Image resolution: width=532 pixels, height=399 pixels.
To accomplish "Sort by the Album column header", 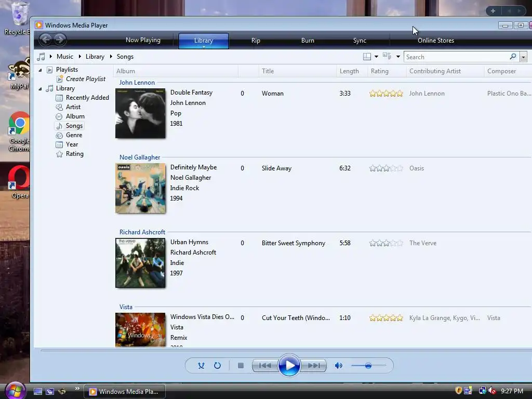I will 176,71.
